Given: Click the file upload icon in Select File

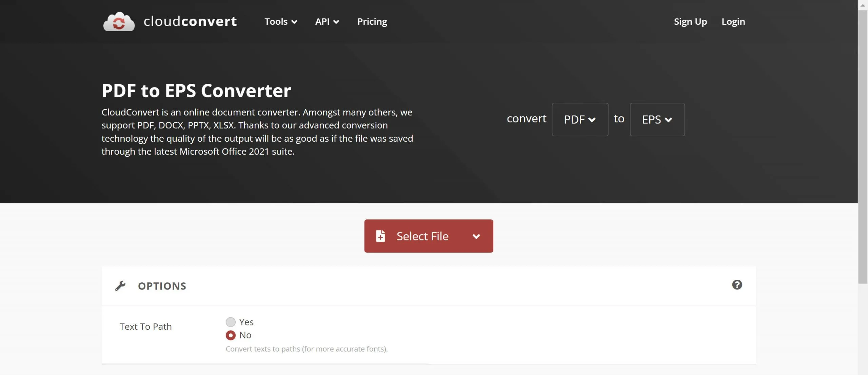Looking at the screenshot, I should (381, 235).
